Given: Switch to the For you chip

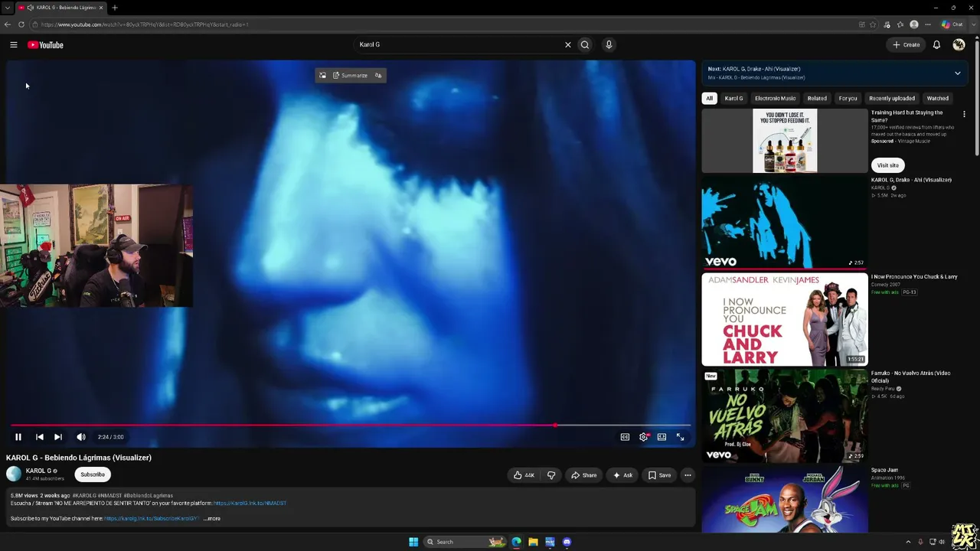Looking at the screenshot, I should 848,98.
